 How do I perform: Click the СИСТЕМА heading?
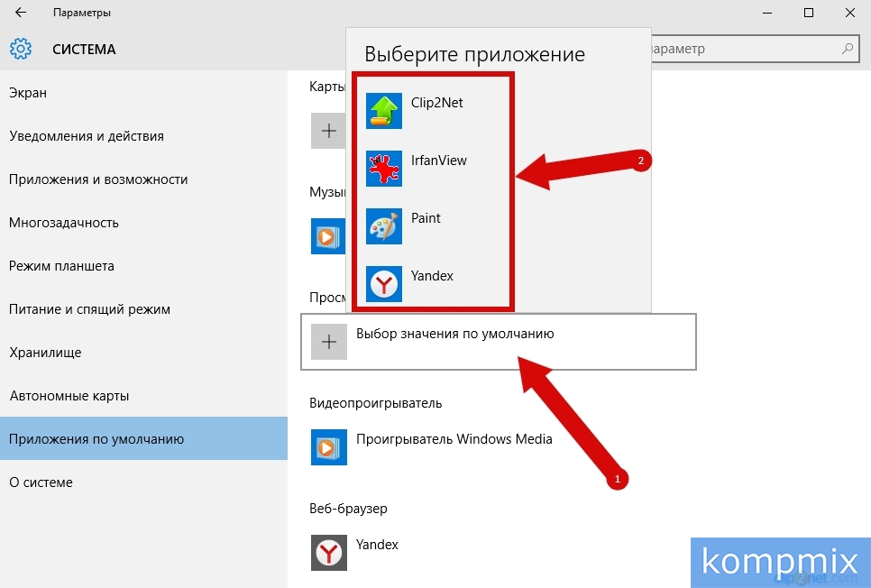pos(84,49)
